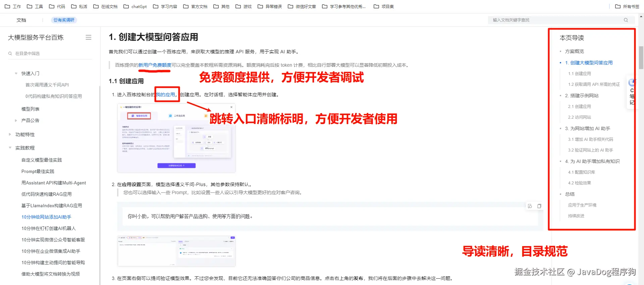Open the 在线文档 bookmark folder
Viewport: 644px width, 285px height.
[x=105, y=6]
